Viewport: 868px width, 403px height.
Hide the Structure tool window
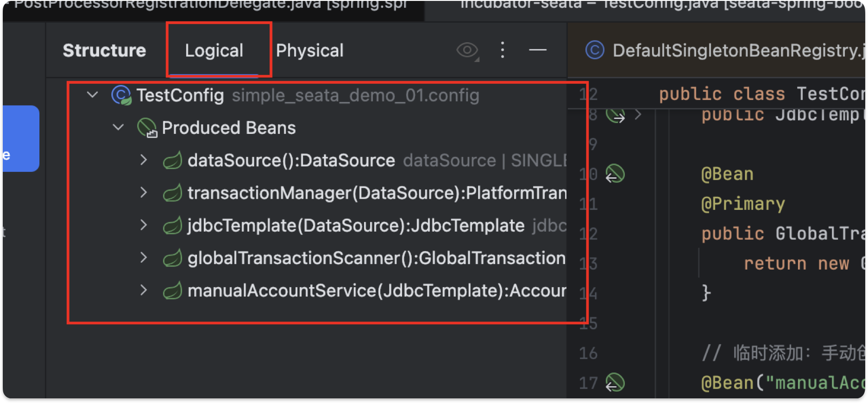click(537, 50)
